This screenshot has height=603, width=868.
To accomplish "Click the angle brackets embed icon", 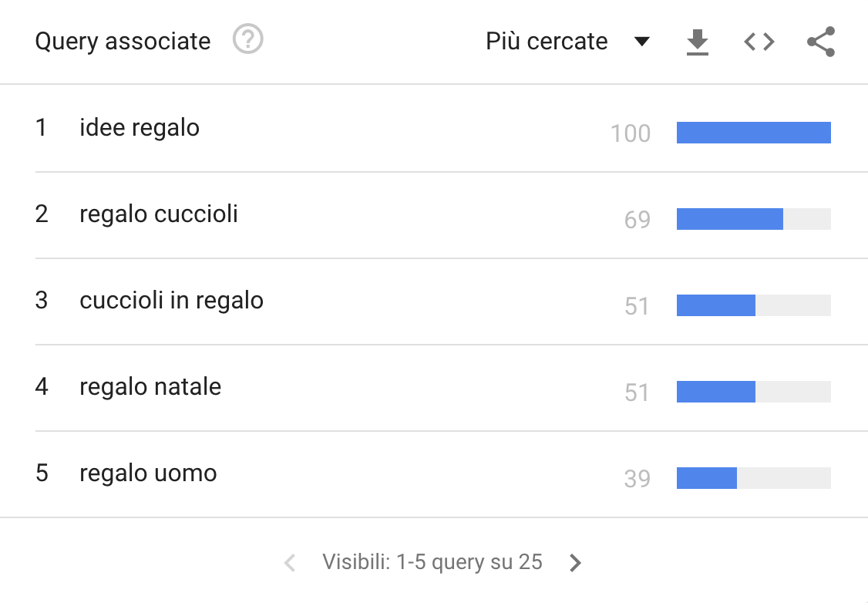I will (x=759, y=42).
